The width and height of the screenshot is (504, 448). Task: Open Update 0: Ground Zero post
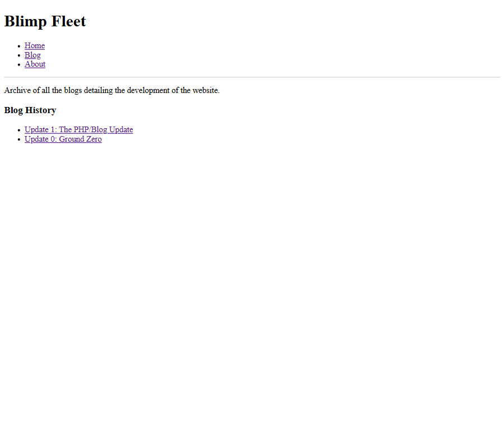click(63, 139)
